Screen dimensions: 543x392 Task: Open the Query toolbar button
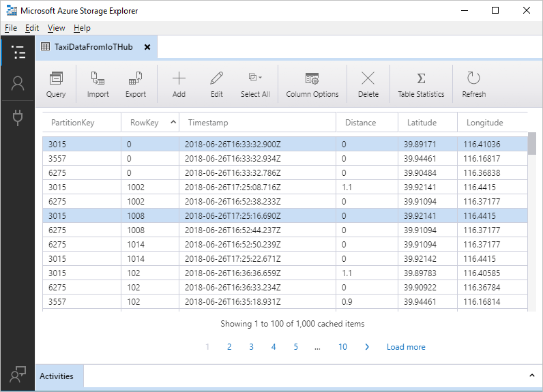(56, 85)
